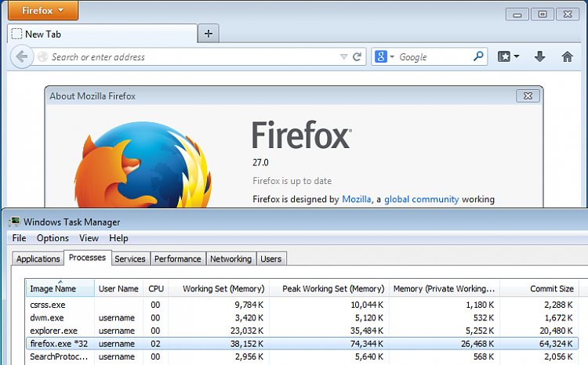Click the Firefox version 27.0 text
This screenshot has width=588, height=365.
[260, 163]
